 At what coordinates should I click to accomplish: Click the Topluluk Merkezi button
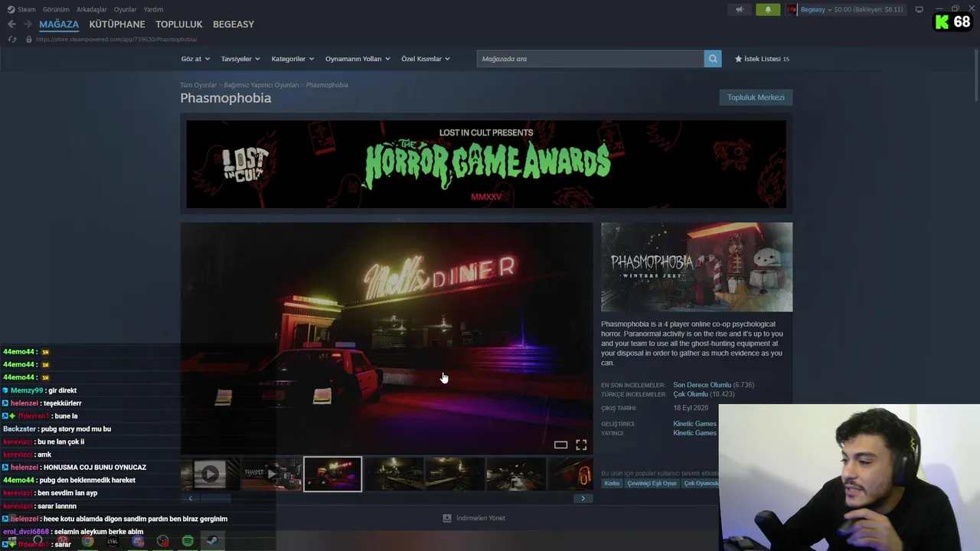point(756,97)
